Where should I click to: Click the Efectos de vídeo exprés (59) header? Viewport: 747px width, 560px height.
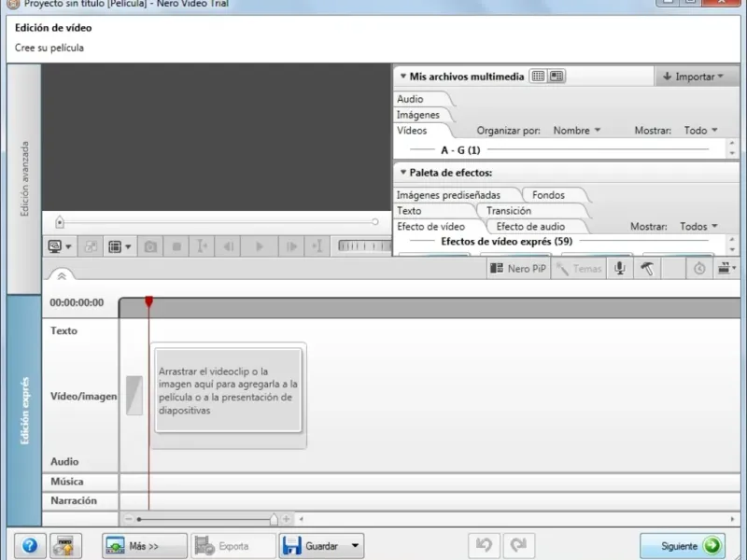(507, 242)
